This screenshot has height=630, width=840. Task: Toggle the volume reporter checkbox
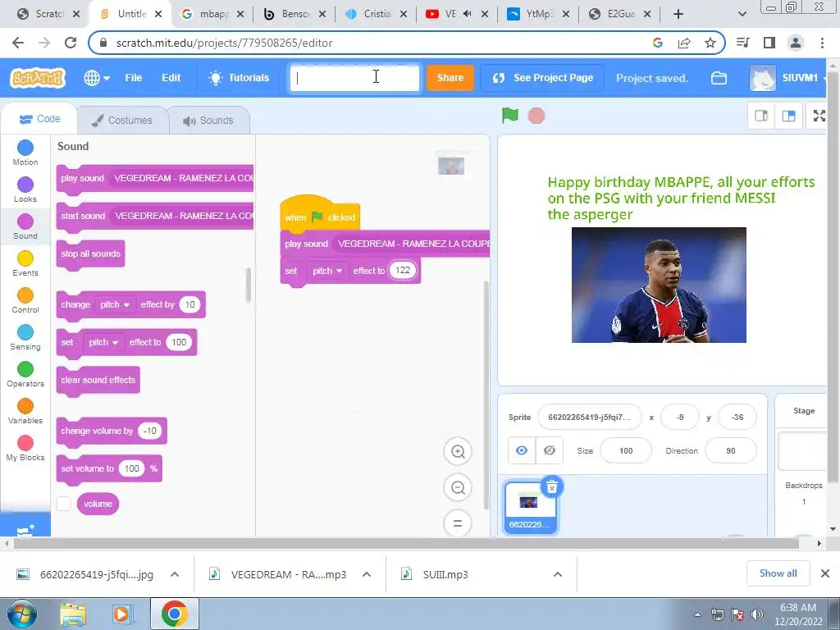coord(64,504)
